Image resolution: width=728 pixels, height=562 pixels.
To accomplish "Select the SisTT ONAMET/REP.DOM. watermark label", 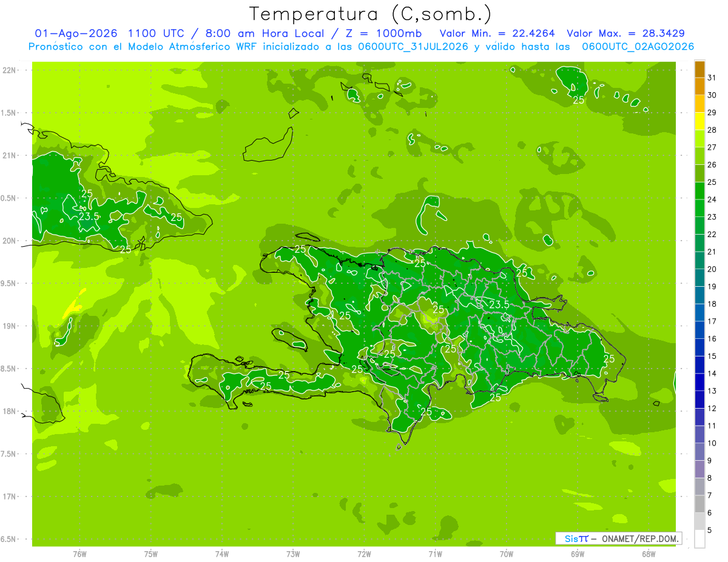I will (x=618, y=538).
